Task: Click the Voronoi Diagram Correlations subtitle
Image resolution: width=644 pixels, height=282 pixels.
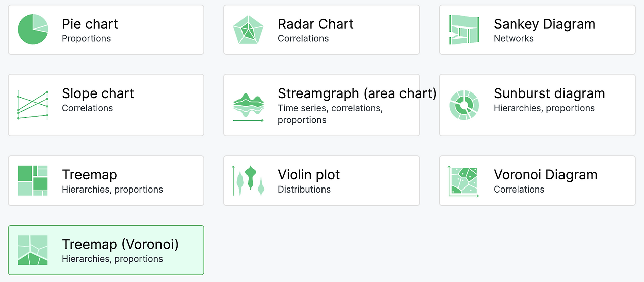Action: pos(519,190)
